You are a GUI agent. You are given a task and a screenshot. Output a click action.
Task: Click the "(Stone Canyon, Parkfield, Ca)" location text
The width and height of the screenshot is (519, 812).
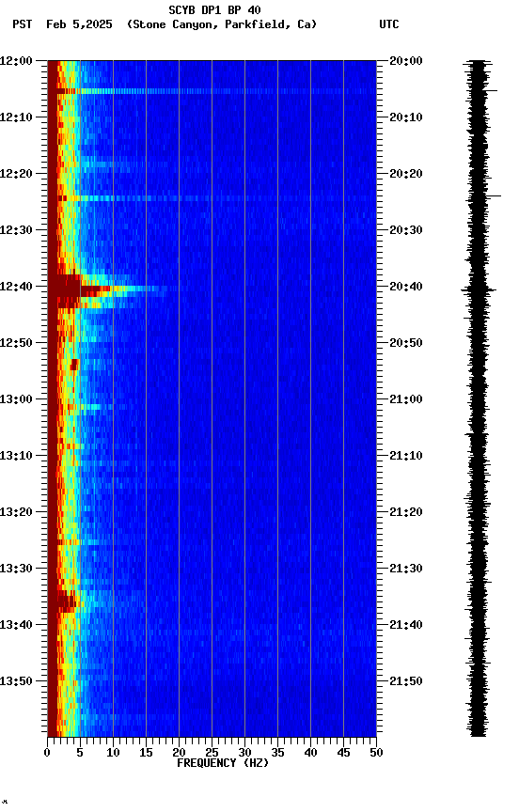[222, 24]
